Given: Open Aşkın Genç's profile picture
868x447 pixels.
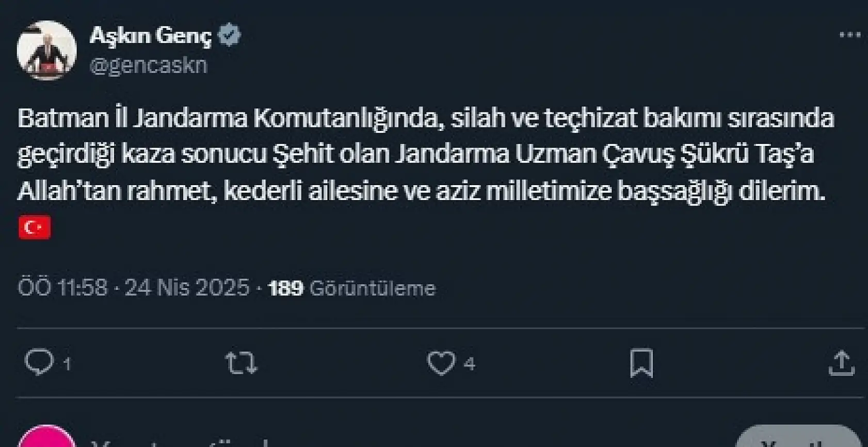Looking at the screenshot, I should coord(47,46).
